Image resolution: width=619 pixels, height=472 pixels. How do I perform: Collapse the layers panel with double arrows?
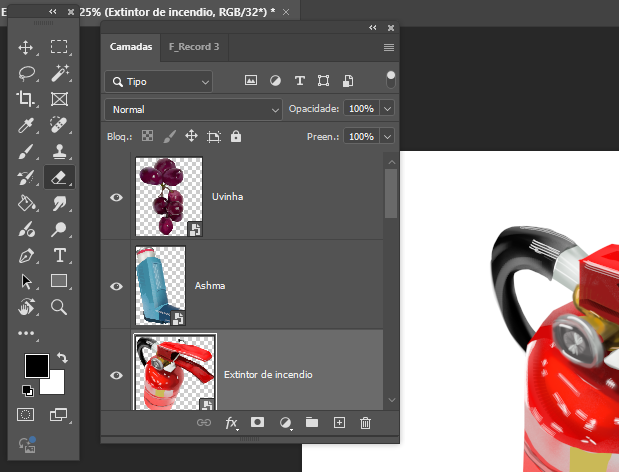[x=373, y=28]
